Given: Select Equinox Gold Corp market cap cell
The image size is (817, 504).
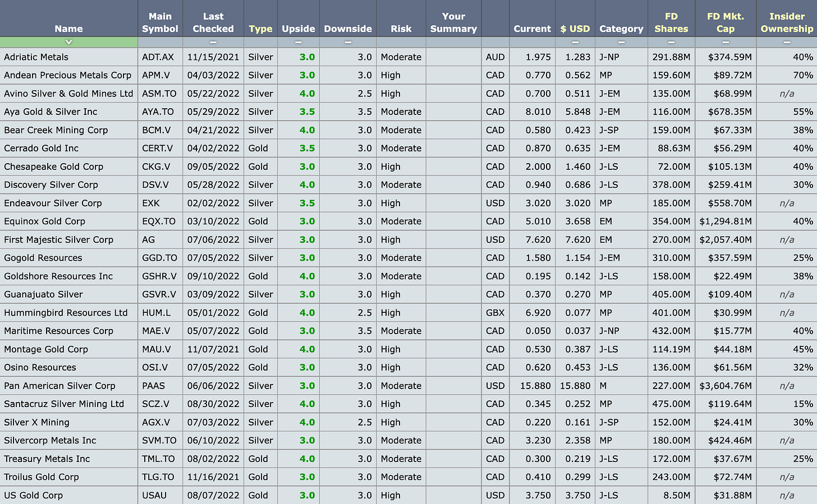Looking at the screenshot, I should point(725,221).
